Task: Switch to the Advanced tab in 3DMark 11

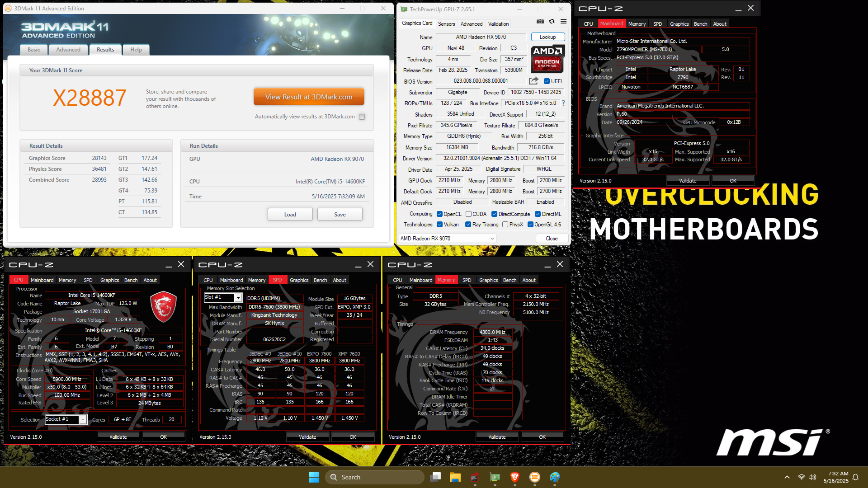Action: pos(68,50)
